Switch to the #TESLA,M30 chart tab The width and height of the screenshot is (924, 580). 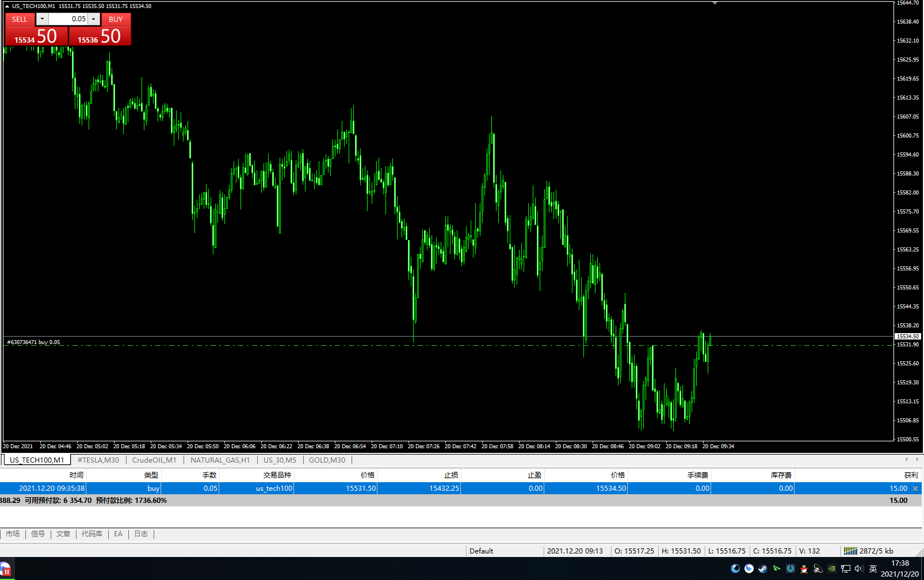[x=98, y=460]
